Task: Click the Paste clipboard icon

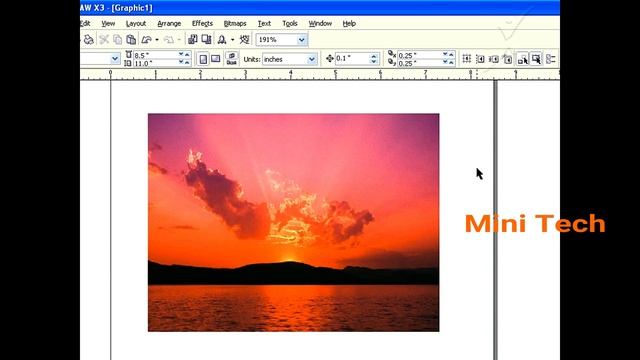Action: (131, 40)
